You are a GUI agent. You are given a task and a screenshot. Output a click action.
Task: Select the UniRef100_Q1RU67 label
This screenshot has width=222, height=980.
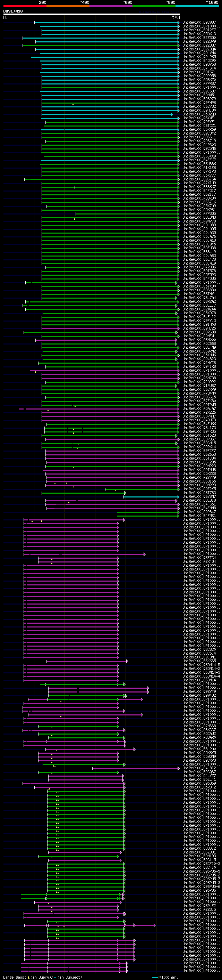199,386
